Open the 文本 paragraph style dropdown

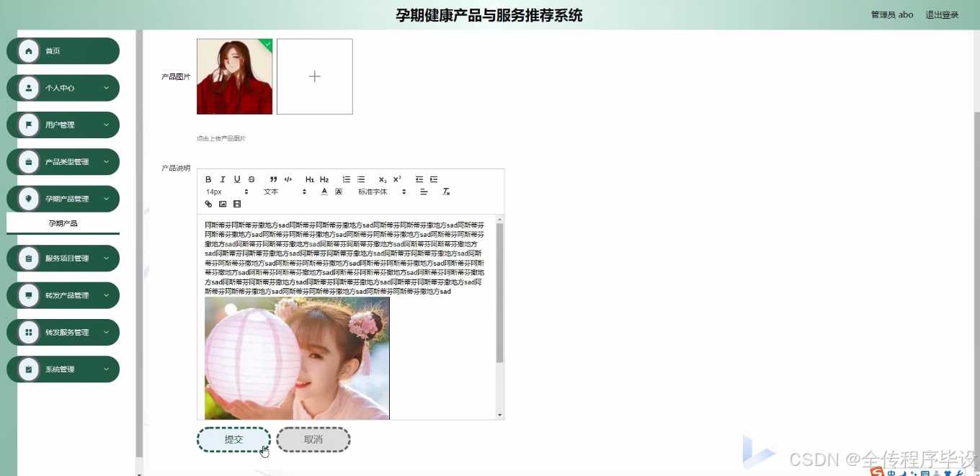[x=285, y=192]
